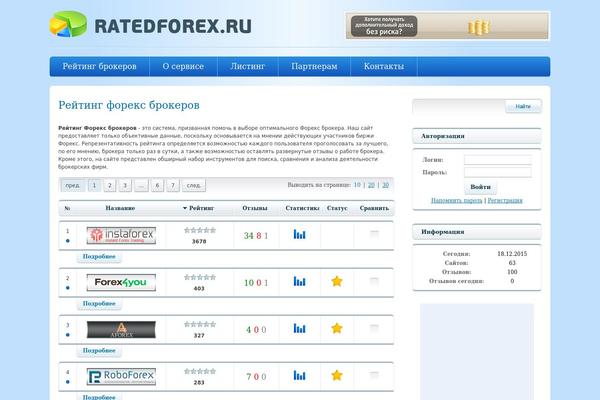Viewport: 600px width, 400px height.
Task: Tick the compare checkbox for AForex
Action: 374,328
